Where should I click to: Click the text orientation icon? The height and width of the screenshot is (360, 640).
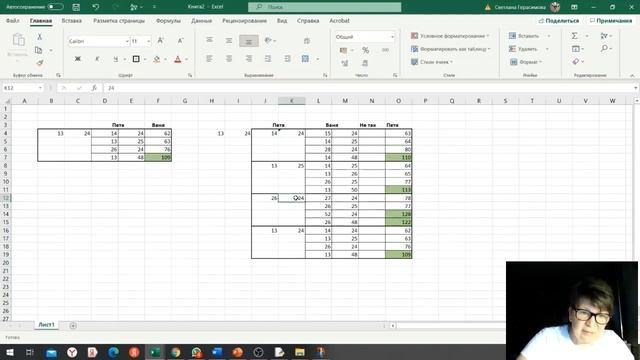coord(269,40)
